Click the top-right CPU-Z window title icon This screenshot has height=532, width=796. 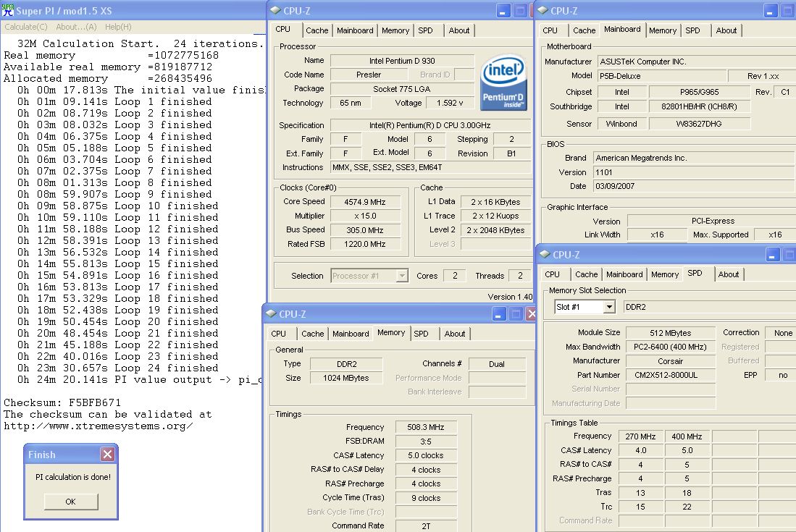pyautogui.click(x=542, y=10)
